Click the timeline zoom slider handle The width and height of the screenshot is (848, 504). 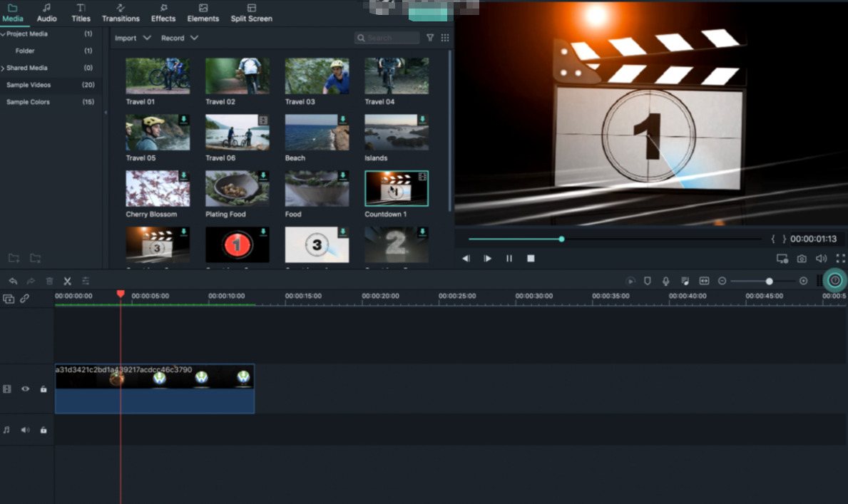(x=769, y=282)
